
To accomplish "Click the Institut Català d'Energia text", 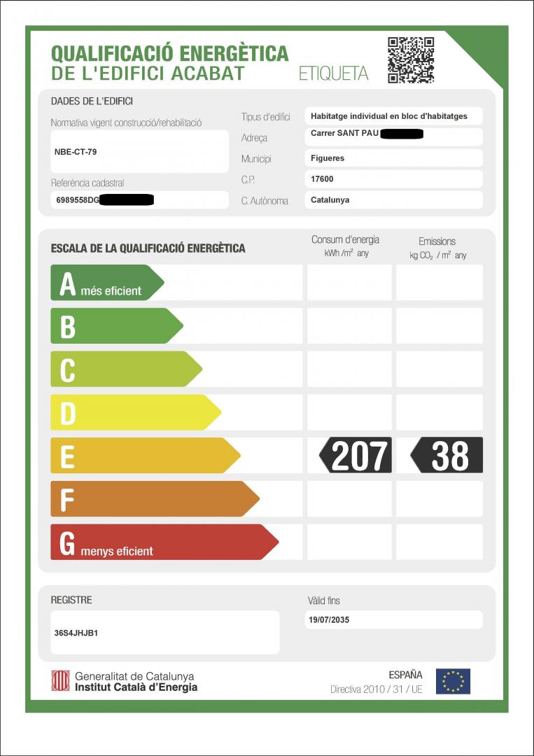I will (136, 687).
